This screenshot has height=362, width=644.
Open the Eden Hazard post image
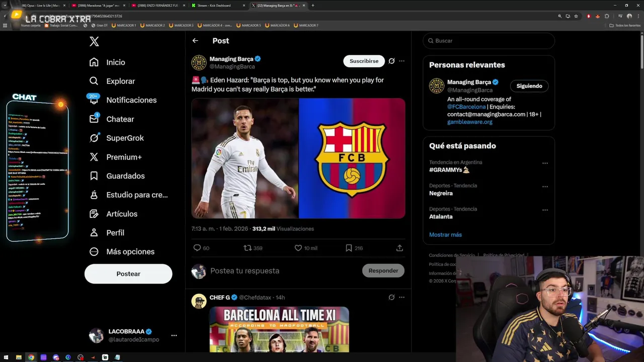coord(298,158)
